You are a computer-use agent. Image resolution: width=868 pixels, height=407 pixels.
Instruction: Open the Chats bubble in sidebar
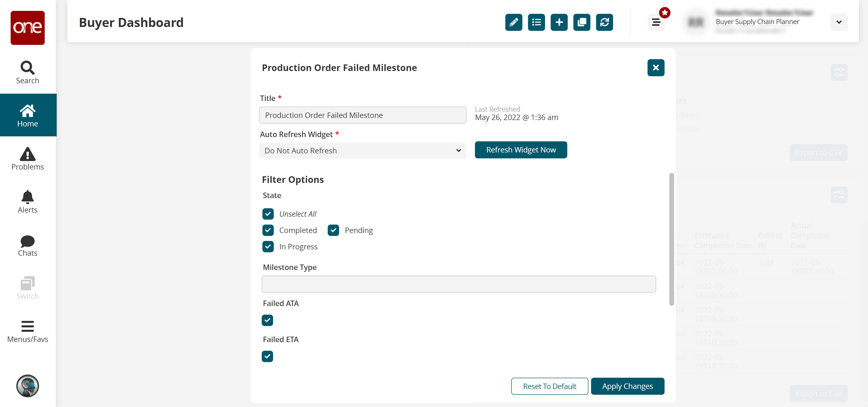28,245
